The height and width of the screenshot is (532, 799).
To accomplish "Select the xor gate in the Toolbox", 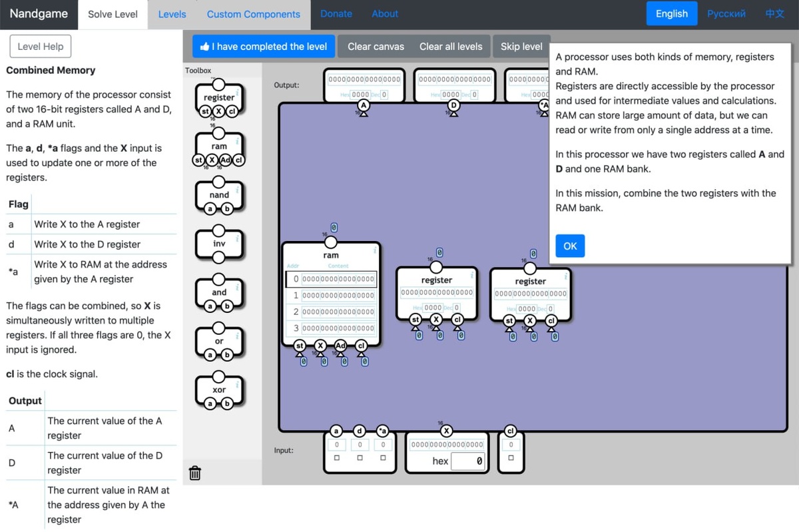I will pyautogui.click(x=219, y=390).
